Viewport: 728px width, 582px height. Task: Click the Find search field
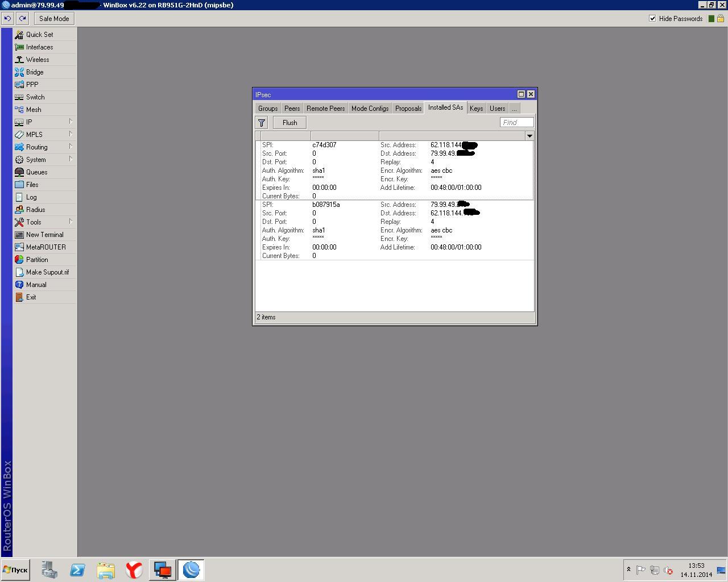pyautogui.click(x=517, y=123)
